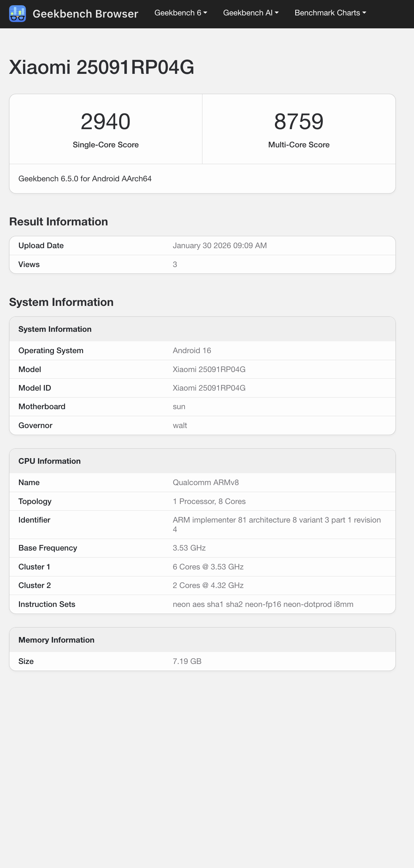This screenshot has height=868, width=414.
Task: Click the Cluster 2 value 4.32 GHz
Action: coord(208,586)
